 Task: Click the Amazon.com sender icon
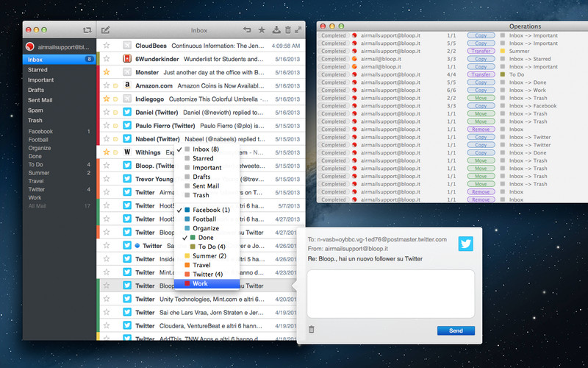coord(127,85)
